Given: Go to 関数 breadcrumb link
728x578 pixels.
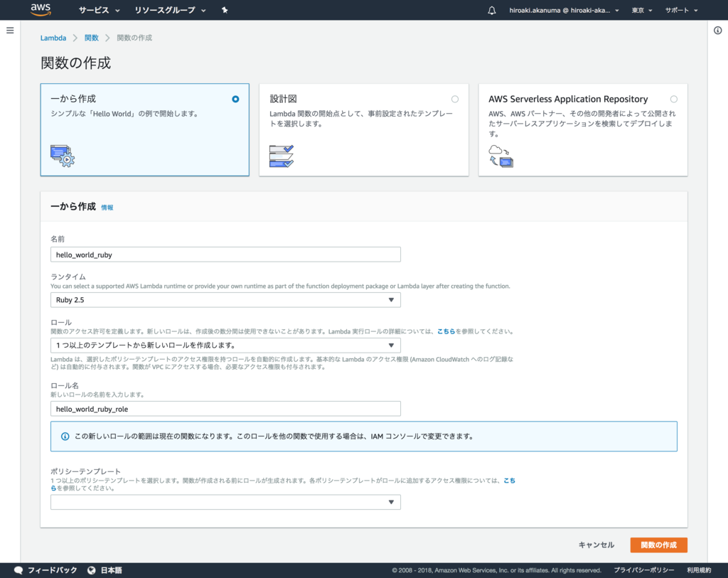Looking at the screenshot, I should coord(92,38).
